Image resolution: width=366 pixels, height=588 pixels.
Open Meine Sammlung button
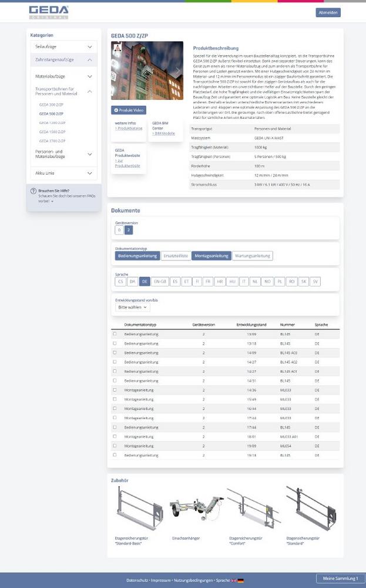[x=341, y=578]
